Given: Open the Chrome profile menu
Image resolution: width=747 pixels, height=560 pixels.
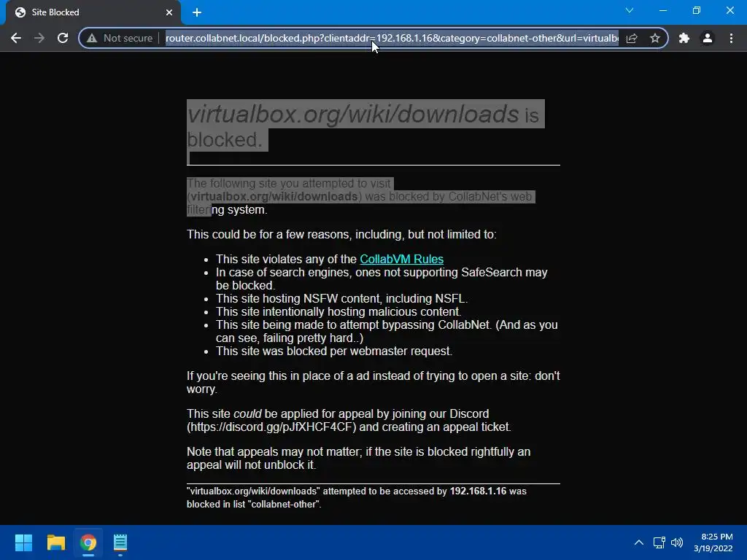Looking at the screenshot, I should 708,38.
